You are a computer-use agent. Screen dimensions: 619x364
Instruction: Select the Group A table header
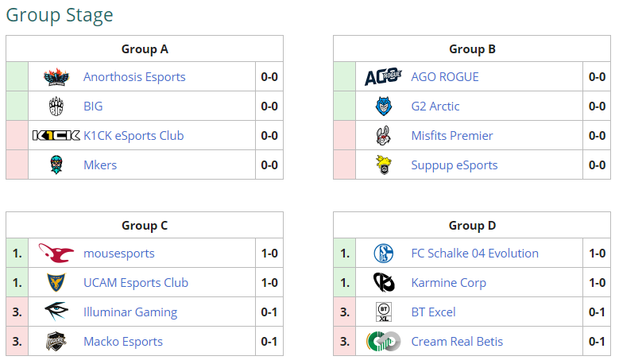pos(145,49)
